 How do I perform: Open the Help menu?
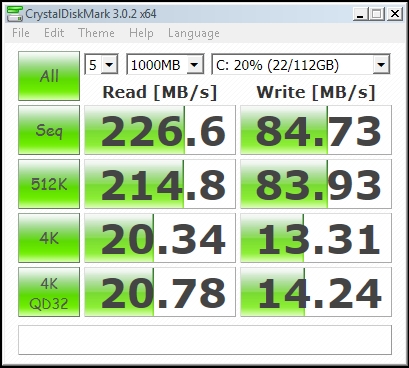point(141,33)
